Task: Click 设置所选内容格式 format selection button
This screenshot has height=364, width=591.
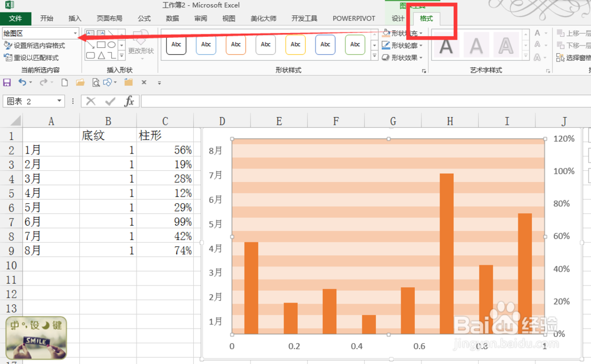Action: 34,45
